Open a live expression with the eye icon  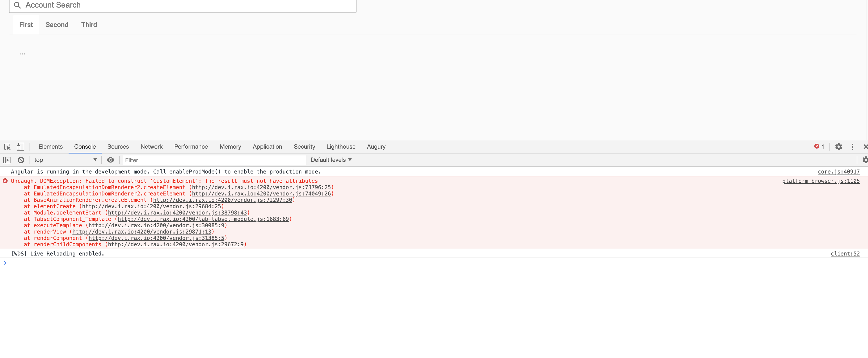coord(111,160)
